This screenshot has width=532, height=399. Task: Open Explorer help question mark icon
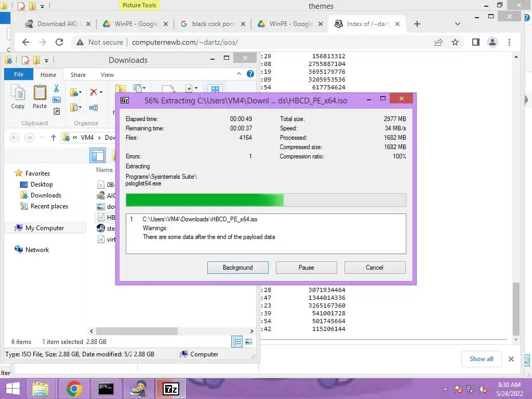coord(250,74)
